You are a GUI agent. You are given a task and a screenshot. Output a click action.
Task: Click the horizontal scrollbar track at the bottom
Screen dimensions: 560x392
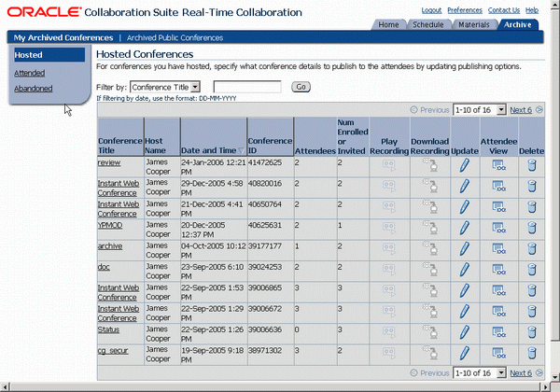277,387
